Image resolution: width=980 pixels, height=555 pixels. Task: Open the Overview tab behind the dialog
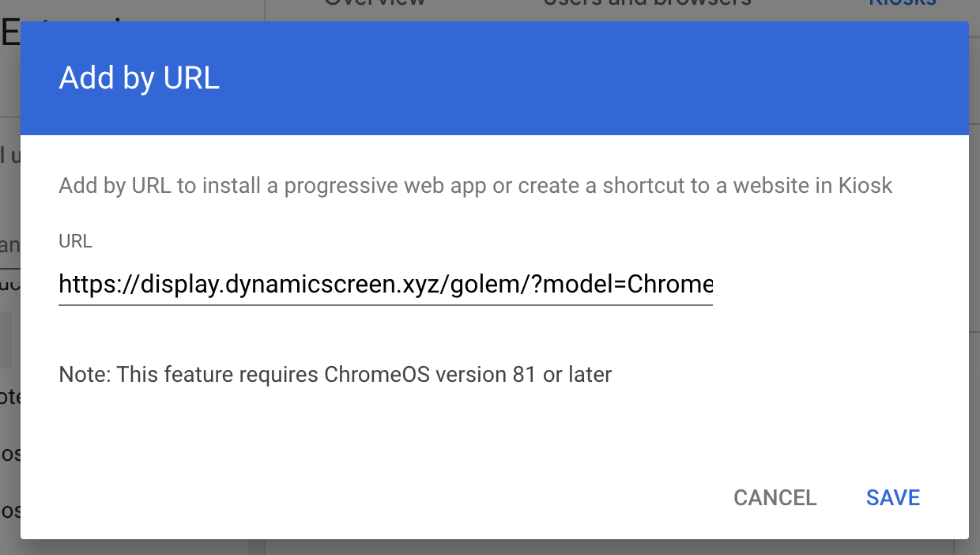point(375,5)
